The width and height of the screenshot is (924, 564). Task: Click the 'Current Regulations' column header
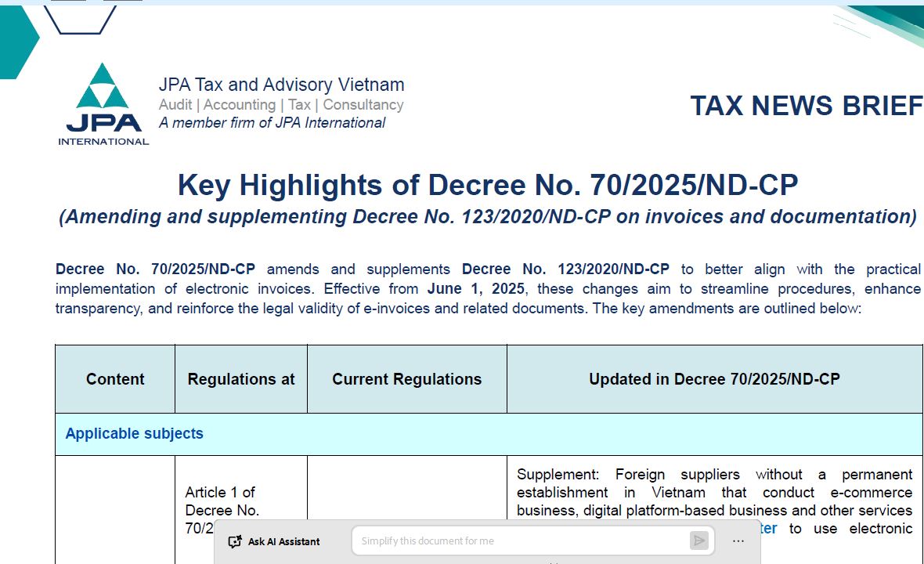tap(406, 379)
